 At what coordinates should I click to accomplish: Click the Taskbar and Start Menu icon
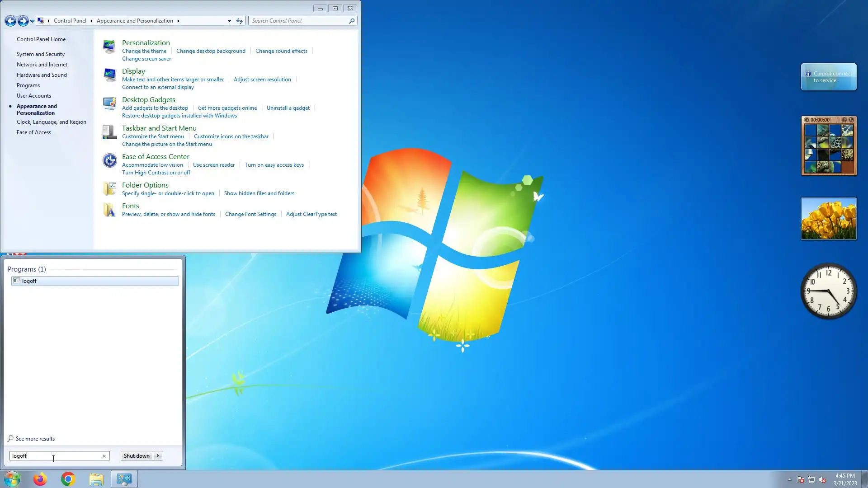(x=109, y=132)
